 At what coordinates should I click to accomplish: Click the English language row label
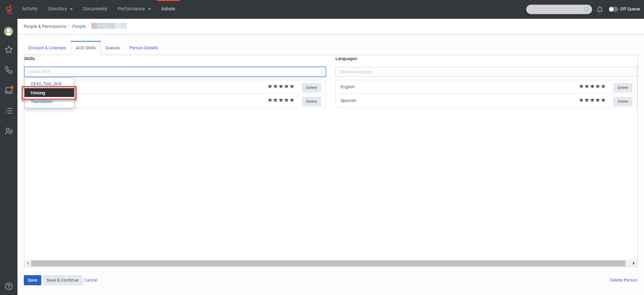pyautogui.click(x=347, y=87)
